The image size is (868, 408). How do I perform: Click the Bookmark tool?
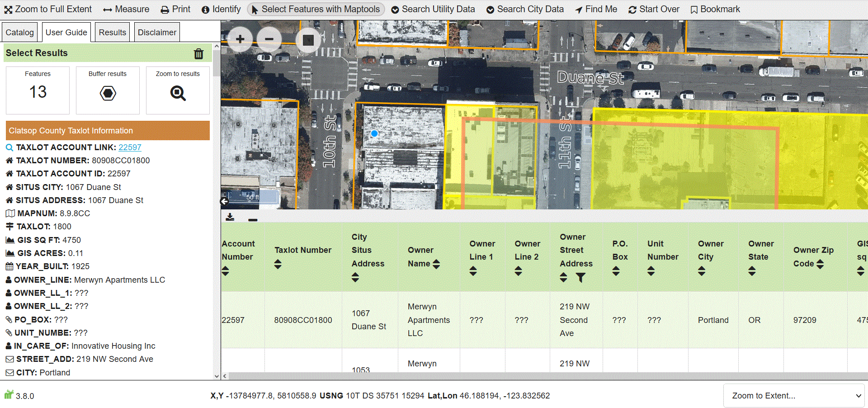(715, 9)
